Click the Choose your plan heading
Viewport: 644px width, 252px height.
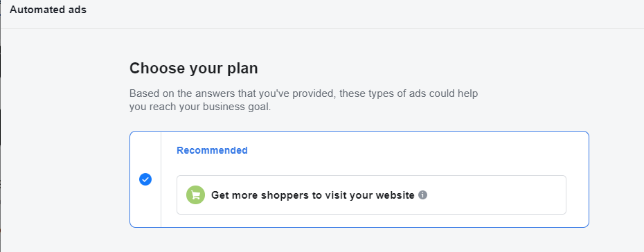[193, 68]
